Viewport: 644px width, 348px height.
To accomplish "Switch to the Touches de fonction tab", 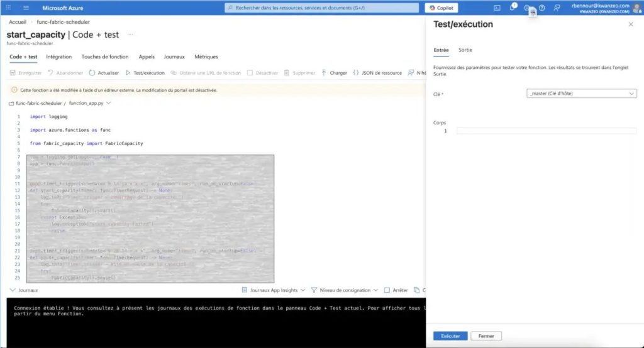I will click(105, 57).
